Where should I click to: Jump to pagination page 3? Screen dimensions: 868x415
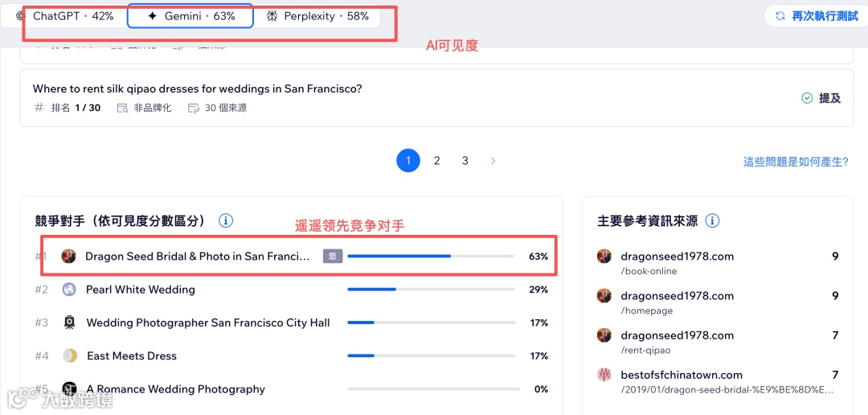(x=465, y=161)
